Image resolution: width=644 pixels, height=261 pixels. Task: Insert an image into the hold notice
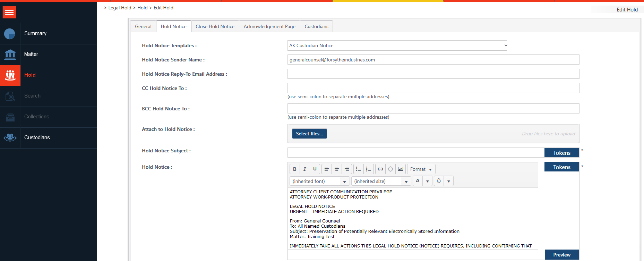click(x=401, y=169)
